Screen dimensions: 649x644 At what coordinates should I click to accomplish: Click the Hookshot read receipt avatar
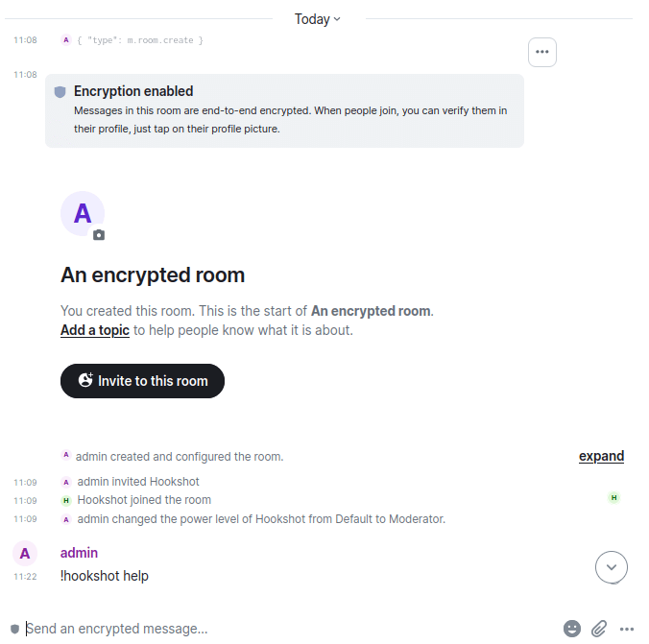(613, 497)
